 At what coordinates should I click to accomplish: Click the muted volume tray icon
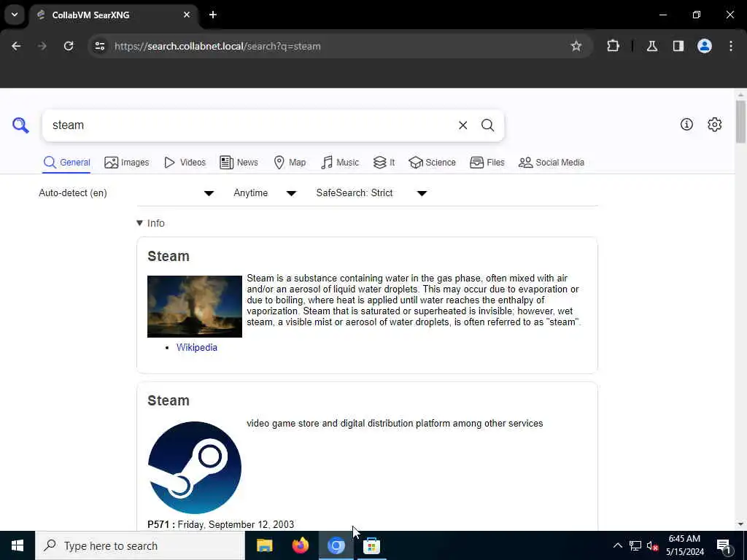coord(653,545)
